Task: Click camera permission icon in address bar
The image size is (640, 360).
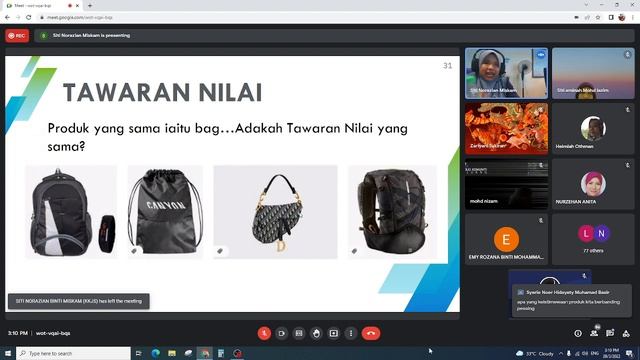Action: [577, 18]
